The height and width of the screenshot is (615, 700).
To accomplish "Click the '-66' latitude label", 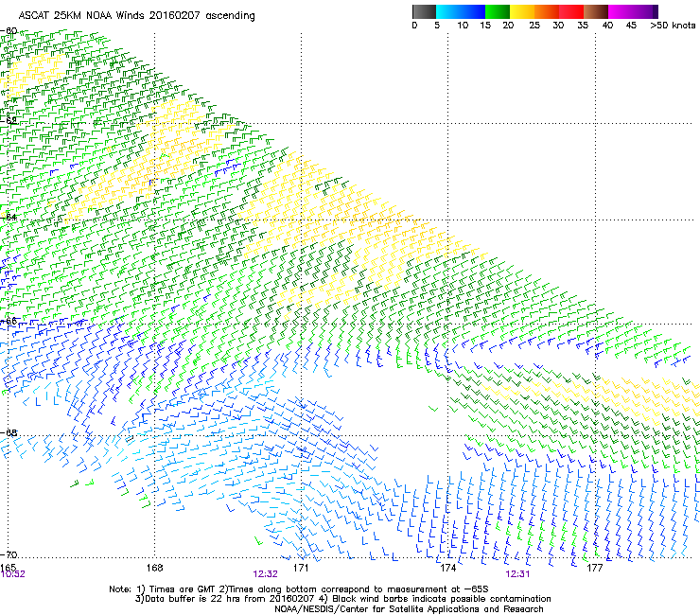I will pyautogui.click(x=9, y=321).
